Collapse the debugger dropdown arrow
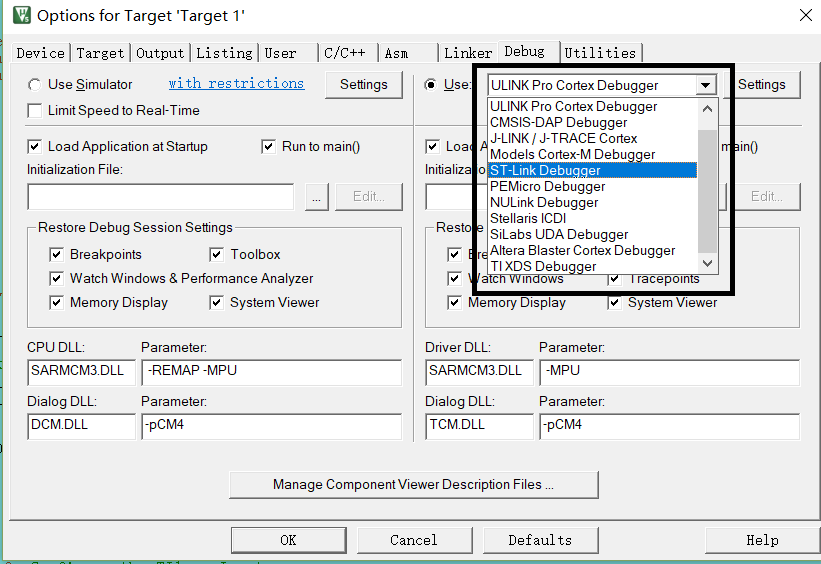 tap(705, 85)
